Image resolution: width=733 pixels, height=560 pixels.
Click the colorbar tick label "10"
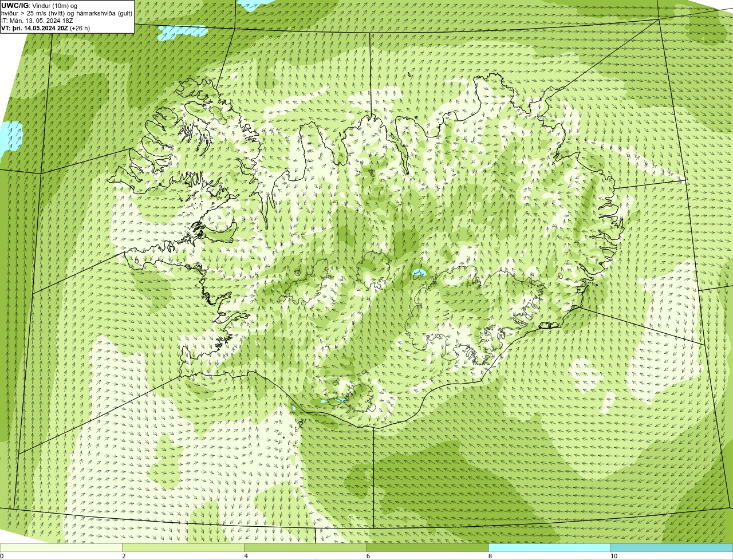(x=613, y=556)
